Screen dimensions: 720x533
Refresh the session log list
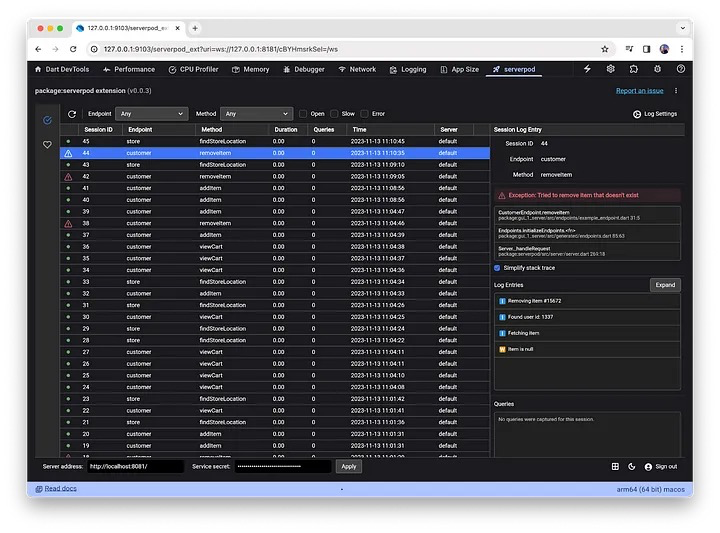coord(72,114)
